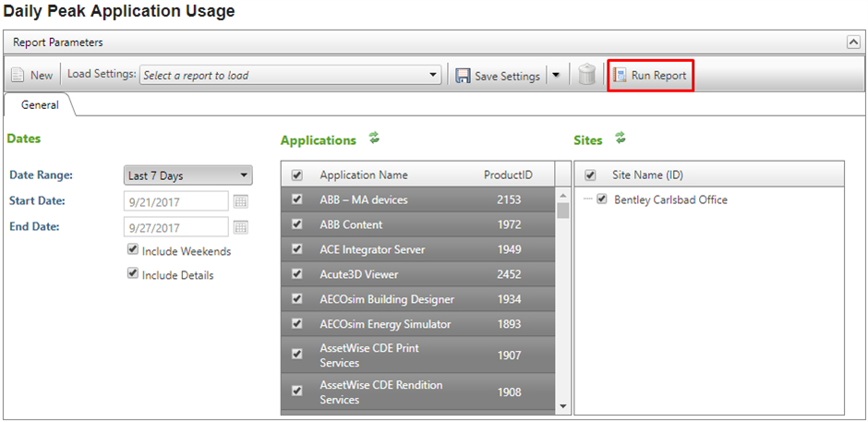Image resolution: width=868 pixels, height=422 pixels.
Task: Click the Acute3D Viewer name text
Action: pos(358,274)
